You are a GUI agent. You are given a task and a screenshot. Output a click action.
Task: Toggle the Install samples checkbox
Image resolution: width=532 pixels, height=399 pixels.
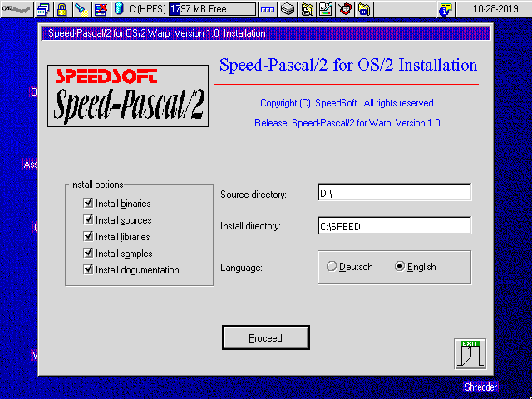[x=88, y=253]
